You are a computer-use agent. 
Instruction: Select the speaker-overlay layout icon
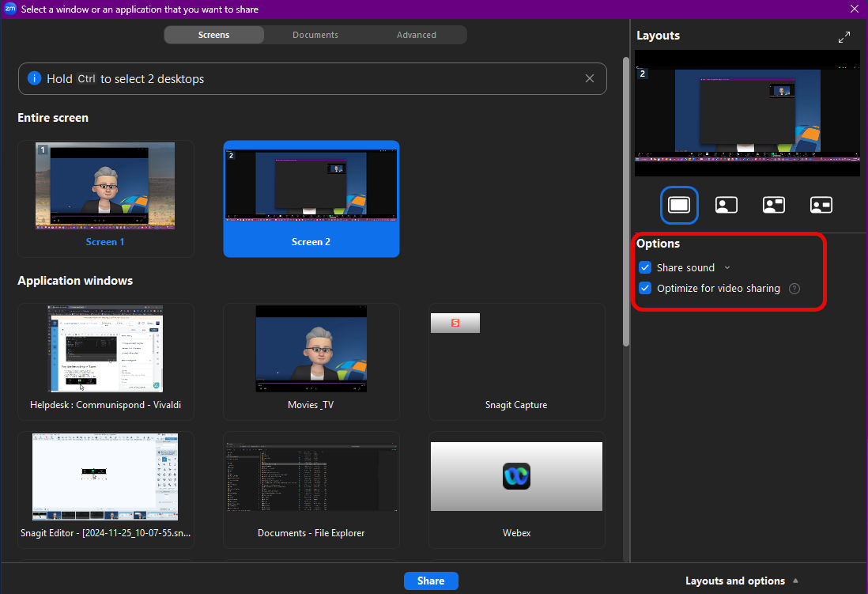click(x=726, y=205)
